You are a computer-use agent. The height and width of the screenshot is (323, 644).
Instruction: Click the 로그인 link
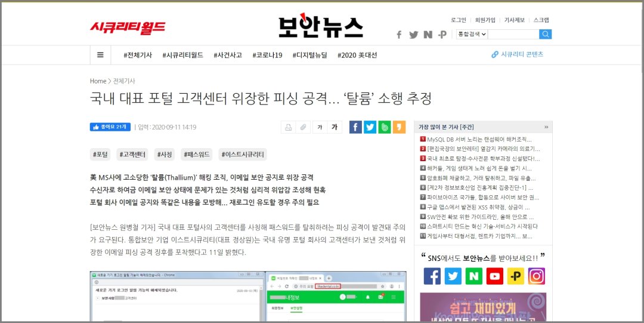point(459,20)
